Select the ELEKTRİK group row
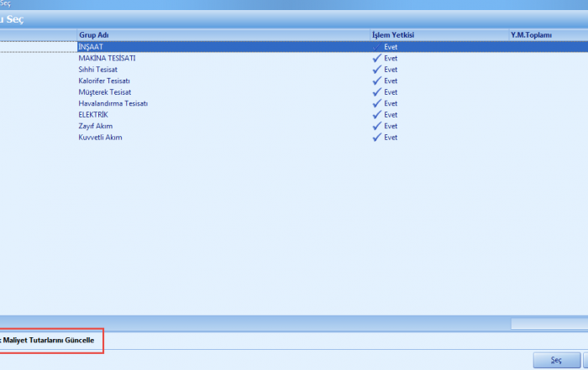Screen dimensions: 588x370 (93, 115)
